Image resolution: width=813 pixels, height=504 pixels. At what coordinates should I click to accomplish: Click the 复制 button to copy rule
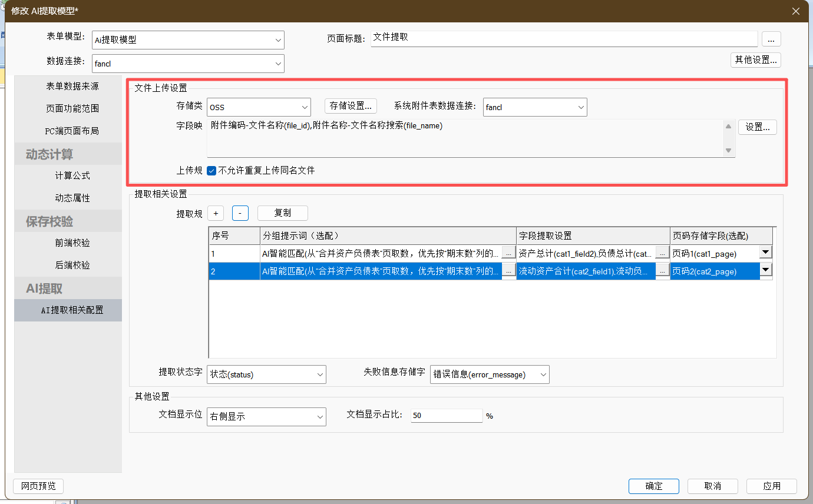click(282, 213)
